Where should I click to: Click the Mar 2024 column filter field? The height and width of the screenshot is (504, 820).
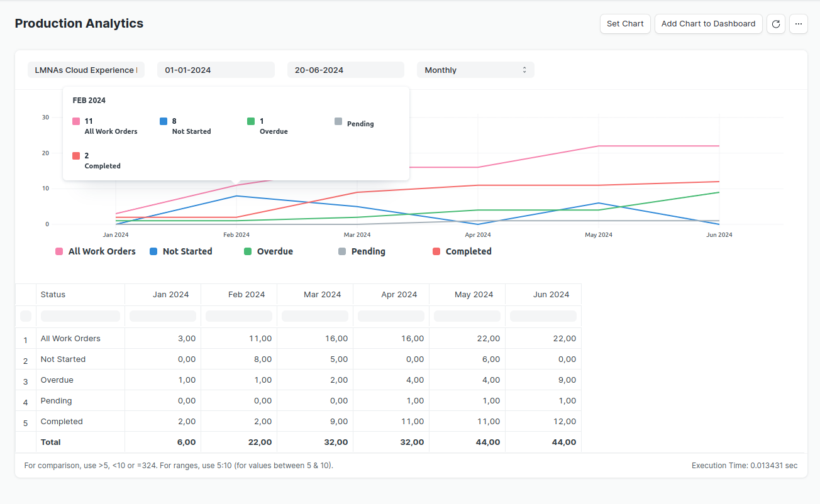pyautogui.click(x=315, y=316)
